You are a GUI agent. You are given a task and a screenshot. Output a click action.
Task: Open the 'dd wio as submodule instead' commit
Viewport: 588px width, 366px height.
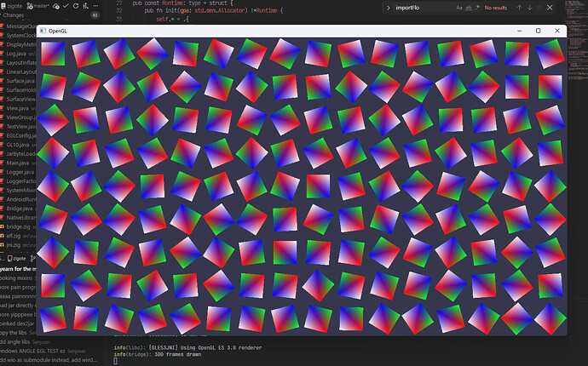[x=50, y=360]
